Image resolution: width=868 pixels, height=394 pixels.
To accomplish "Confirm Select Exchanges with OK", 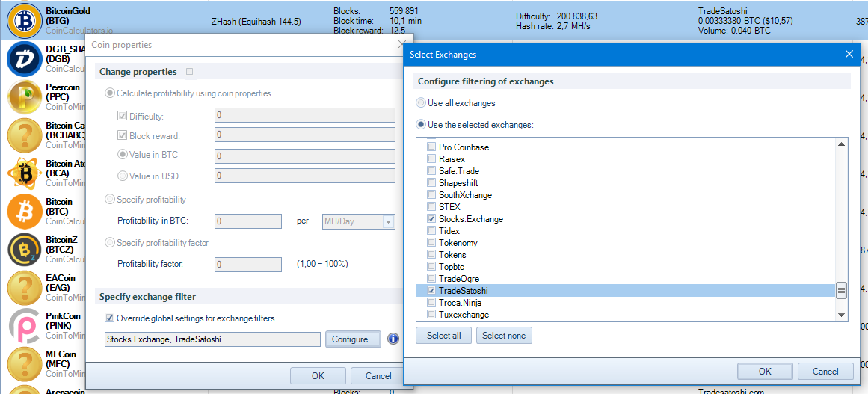I will tap(765, 372).
